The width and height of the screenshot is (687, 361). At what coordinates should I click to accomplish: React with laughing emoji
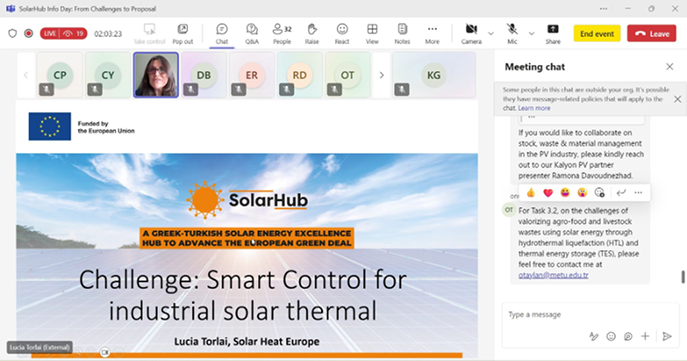point(565,193)
